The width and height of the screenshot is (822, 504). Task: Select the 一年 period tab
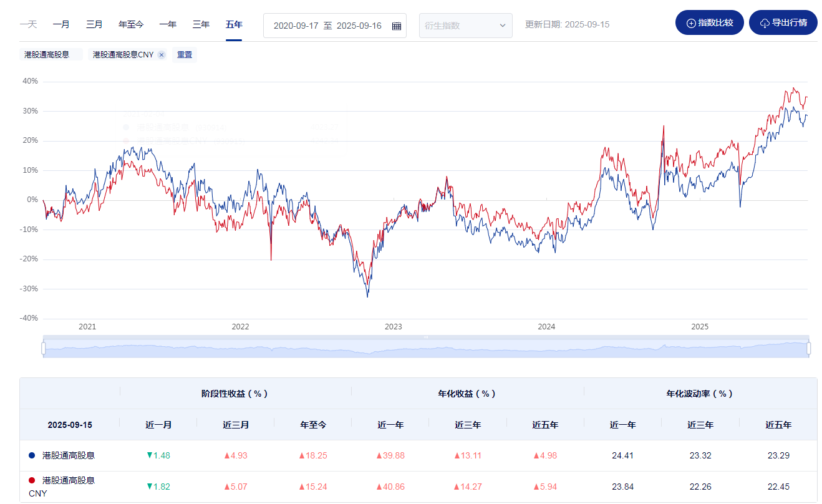pyautogui.click(x=168, y=25)
